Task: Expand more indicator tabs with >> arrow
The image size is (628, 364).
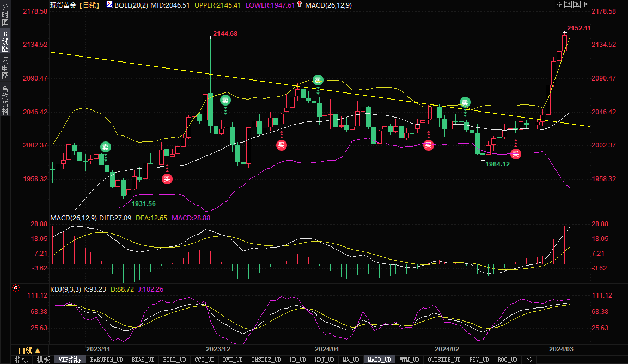Action: pyautogui.click(x=528, y=360)
